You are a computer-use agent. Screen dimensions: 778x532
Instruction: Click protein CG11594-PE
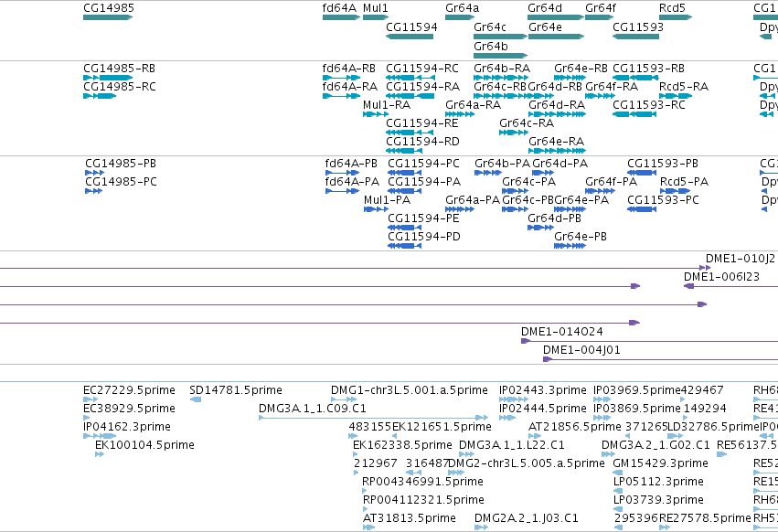tap(404, 228)
